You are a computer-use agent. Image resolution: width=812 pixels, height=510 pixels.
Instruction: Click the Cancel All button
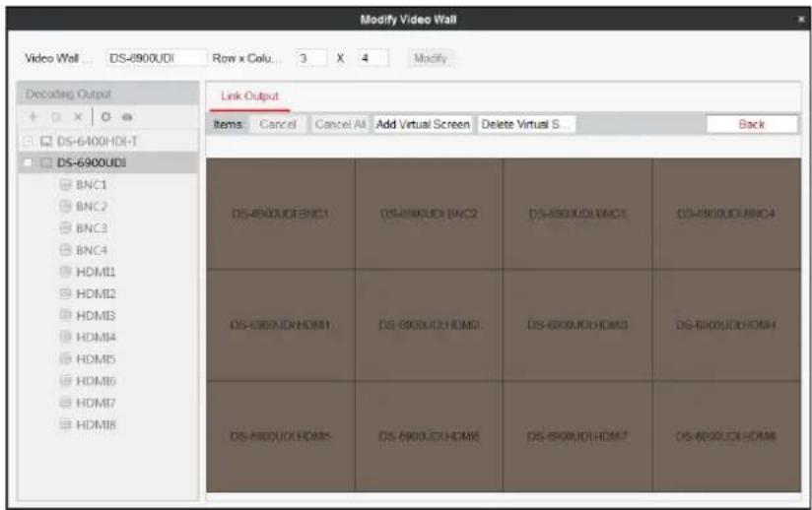(340, 125)
